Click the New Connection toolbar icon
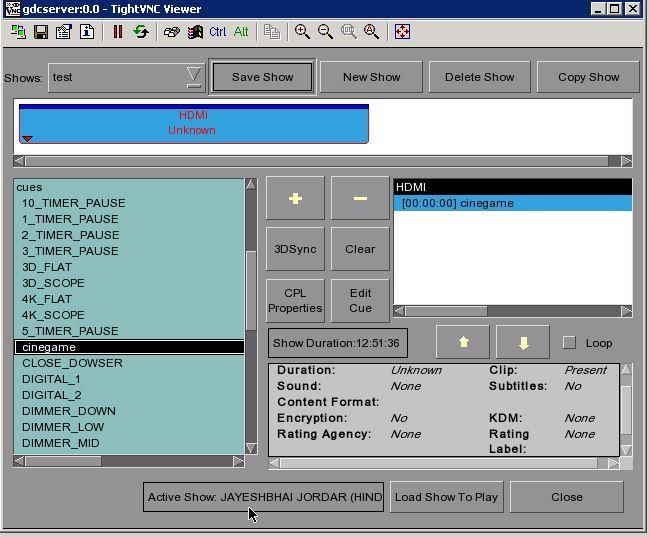This screenshot has width=649, height=537. [18, 32]
